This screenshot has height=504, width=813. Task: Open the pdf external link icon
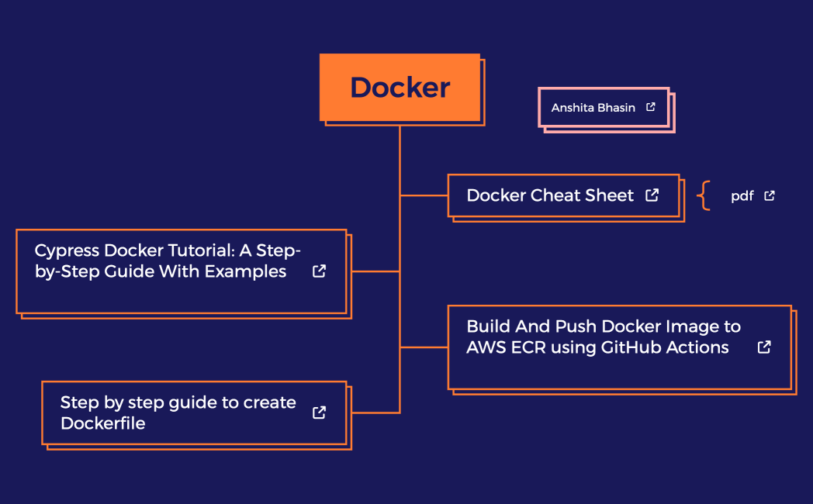tap(769, 195)
